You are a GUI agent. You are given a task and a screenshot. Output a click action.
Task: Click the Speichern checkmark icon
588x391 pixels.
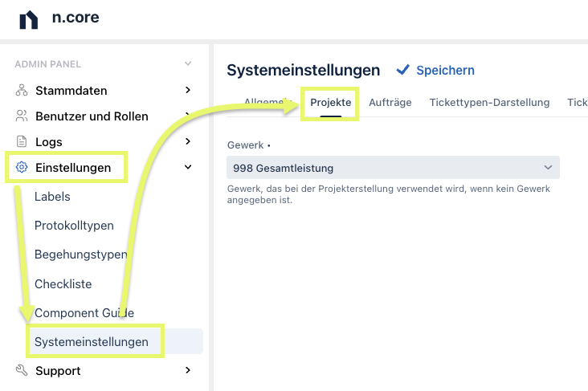point(402,70)
